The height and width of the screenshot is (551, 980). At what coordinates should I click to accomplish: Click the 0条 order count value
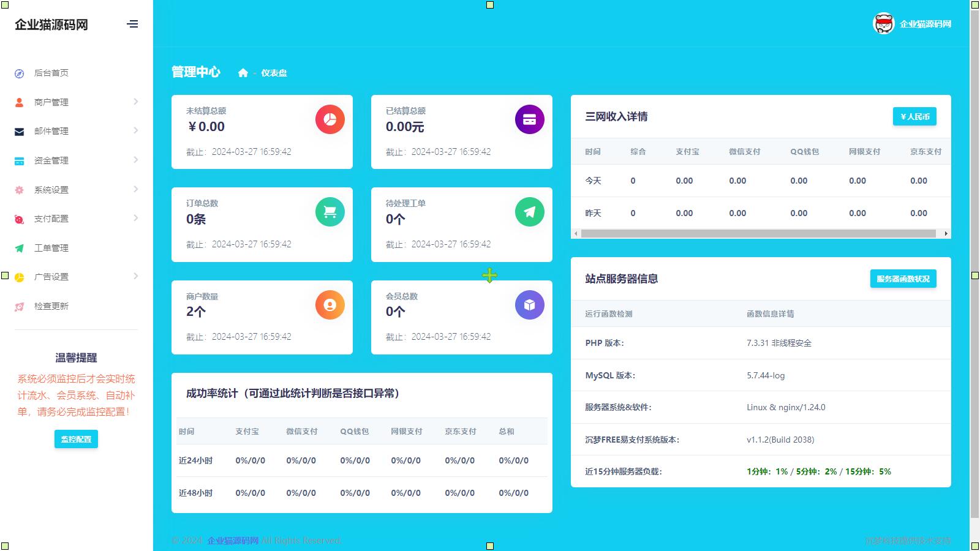tap(196, 219)
